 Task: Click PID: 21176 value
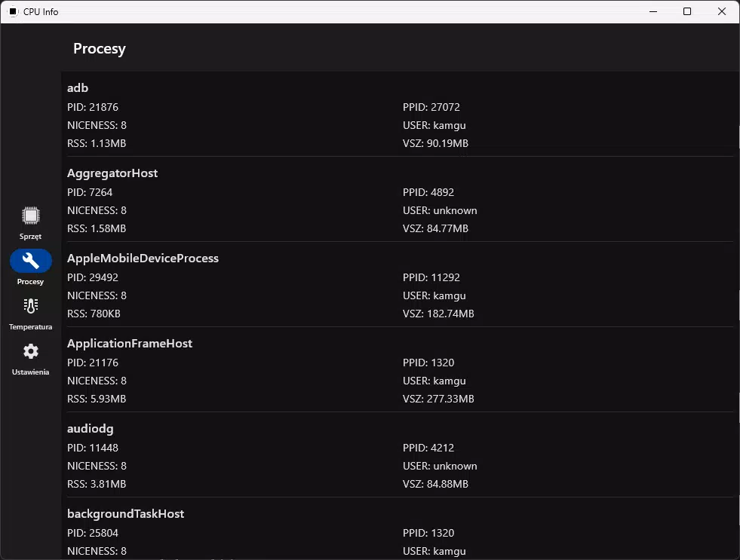[x=93, y=363]
